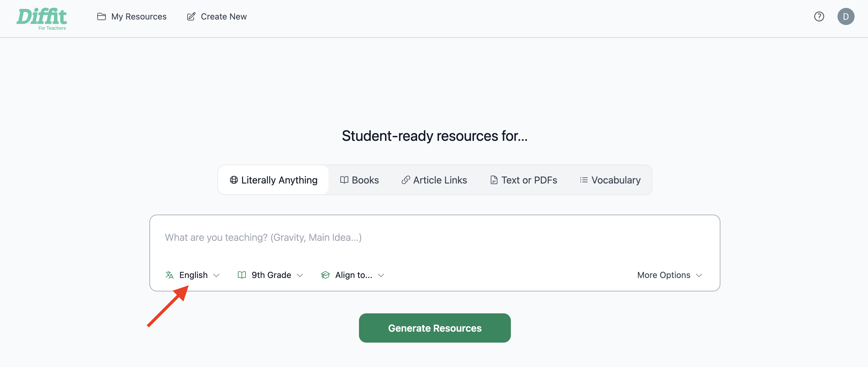Expand the 9th Grade selector
The height and width of the screenshot is (367, 868).
[x=271, y=275]
